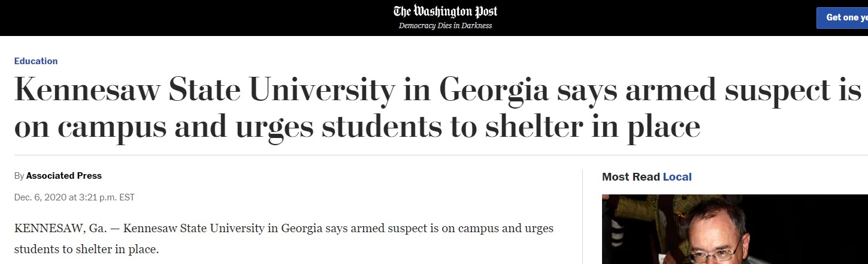
Task: Click "Kennesaw State University" in the headline
Action: click(x=204, y=90)
